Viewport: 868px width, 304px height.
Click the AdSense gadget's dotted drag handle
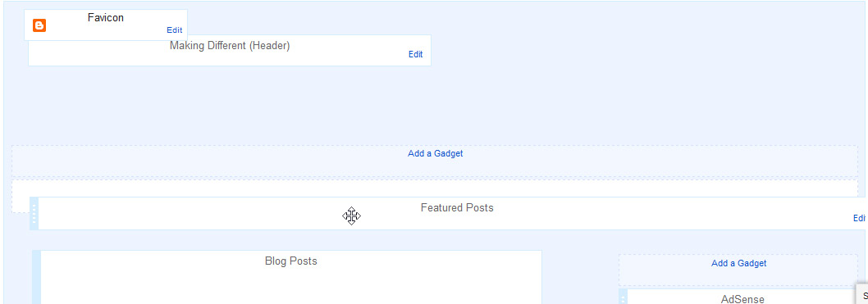pyautogui.click(x=623, y=297)
